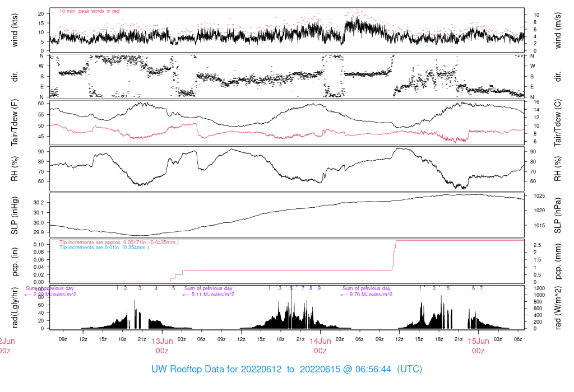
Task: Click the "29.9" tick on SLP axis
Action: (x=39, y=232)
